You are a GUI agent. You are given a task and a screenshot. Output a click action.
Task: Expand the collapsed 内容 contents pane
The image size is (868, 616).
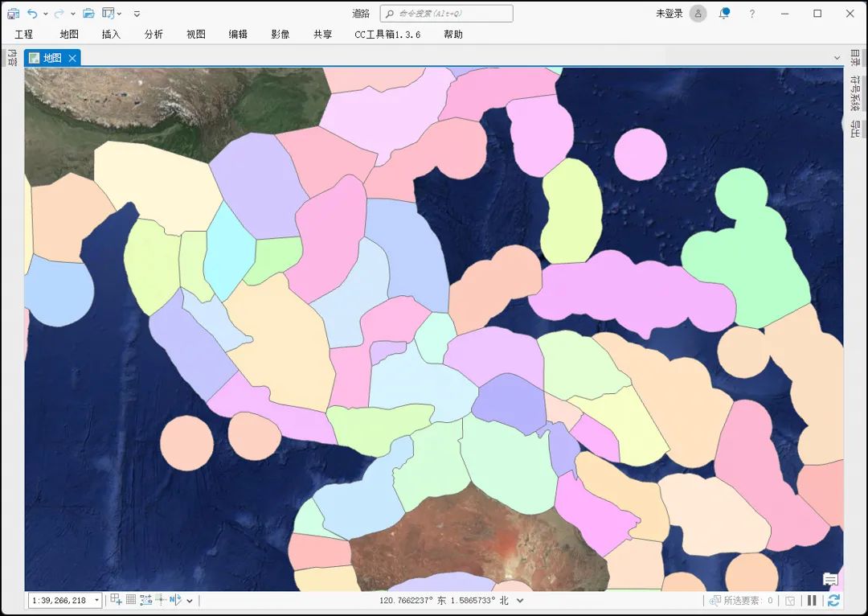12,58
